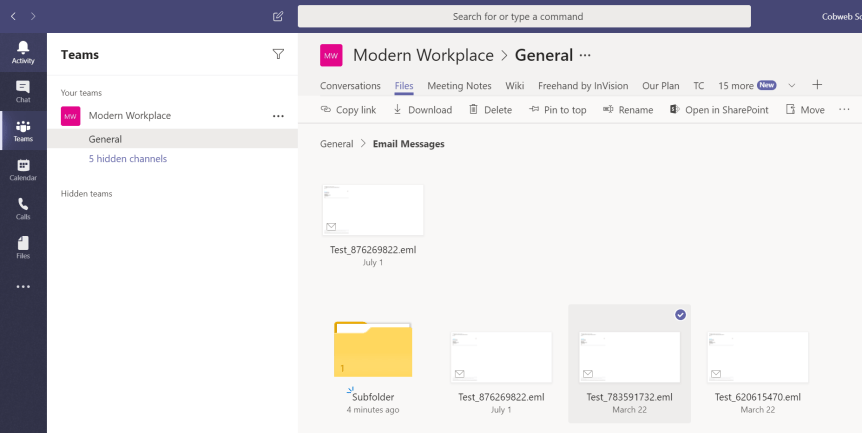Uncheck the selected Test_783591732.eml file
The width and height of the screenshot is (862, 433).
(x=680, y=314)
